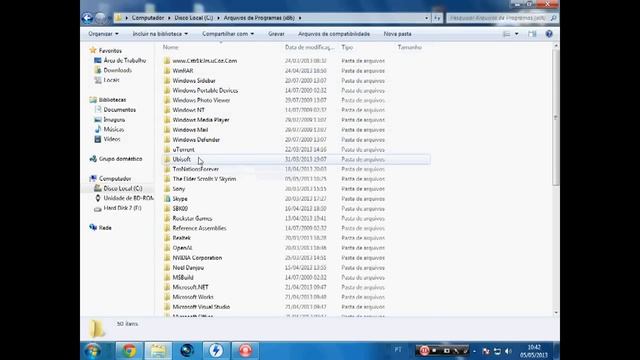Toggle the preview pane icon
The width and height of the screenshot is (640, 360).
532,34
